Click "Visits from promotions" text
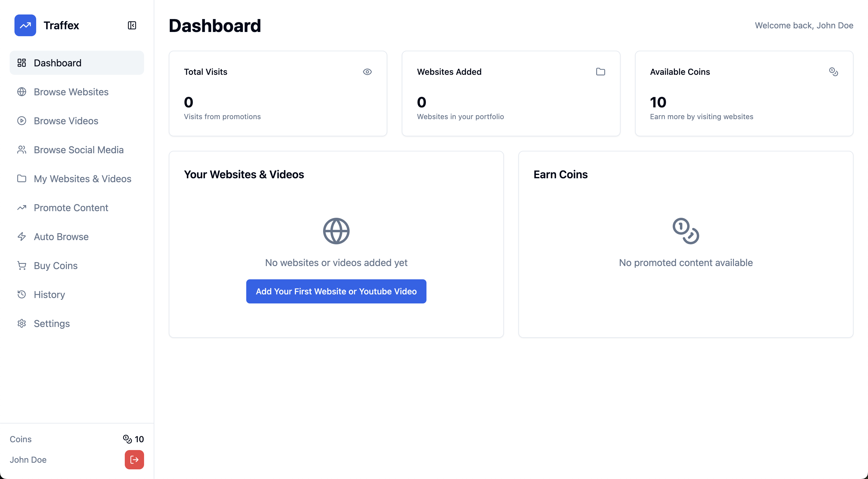This screenshot has width=868, height=479. [x=222, y=117]
